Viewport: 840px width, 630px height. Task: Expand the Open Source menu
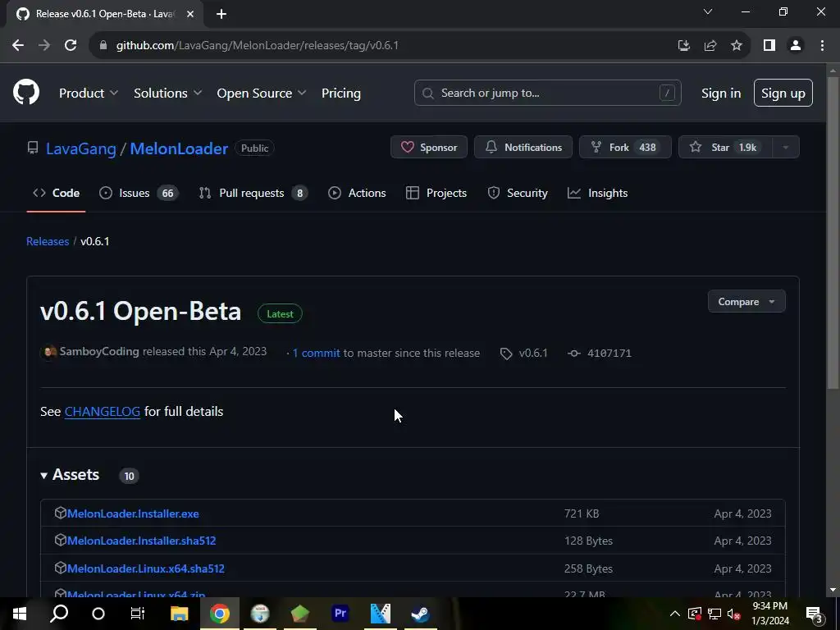(262, 94)
